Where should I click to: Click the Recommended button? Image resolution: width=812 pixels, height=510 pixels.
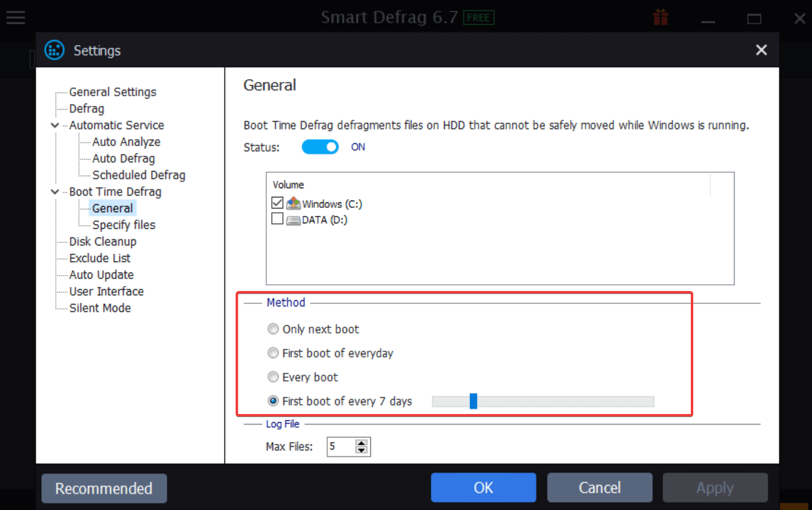point(104,488)
